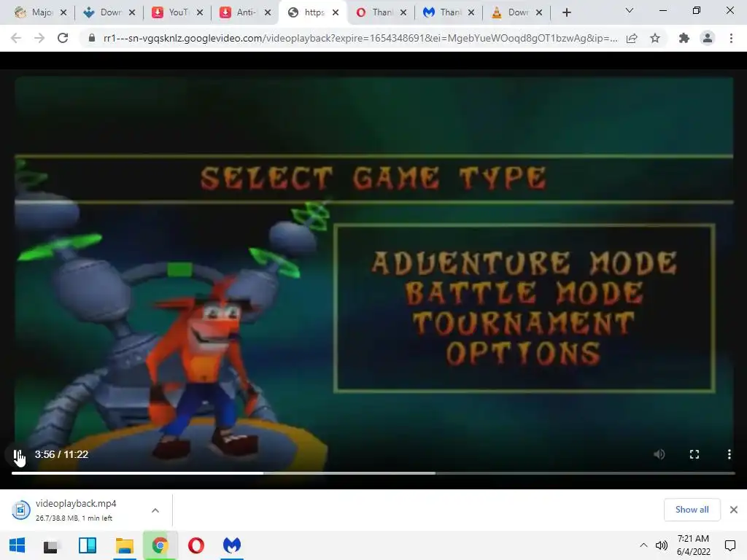The width and height of the screenshot is (747, 560).
Task: Expand videoplayback.mp4 download options arrow
Action: [x=155, y=510]
